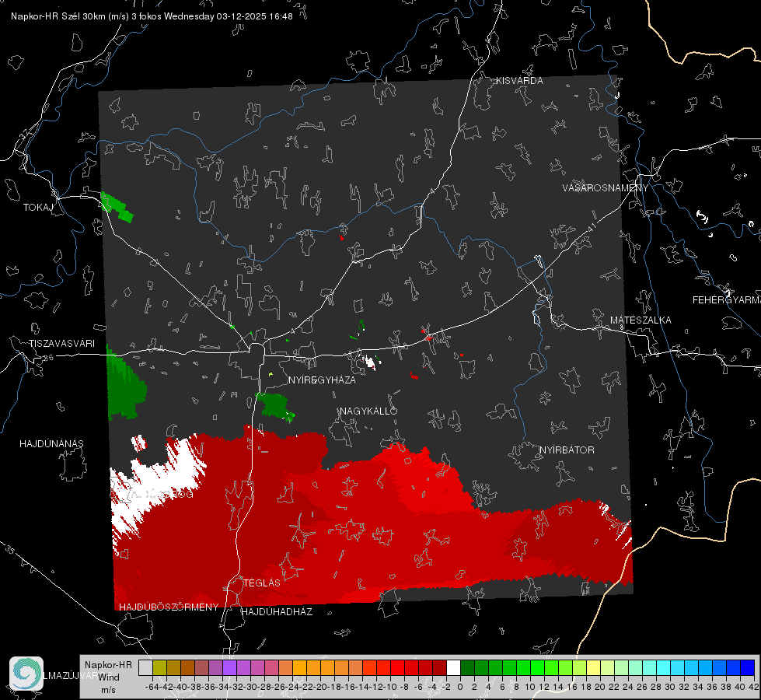
Task: Click the Napkor-HR Wind m/s legend label
Action: coord(108,677)
